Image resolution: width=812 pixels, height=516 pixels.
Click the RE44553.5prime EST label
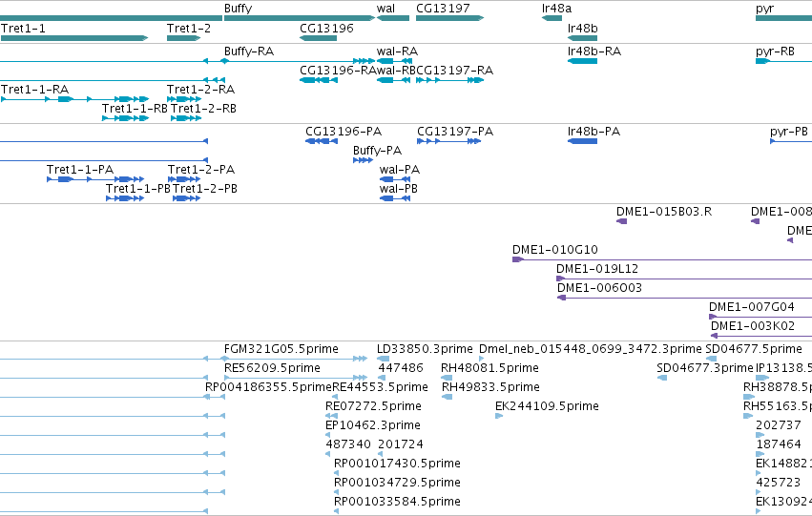pyautogui.click(x=380, y=387)
